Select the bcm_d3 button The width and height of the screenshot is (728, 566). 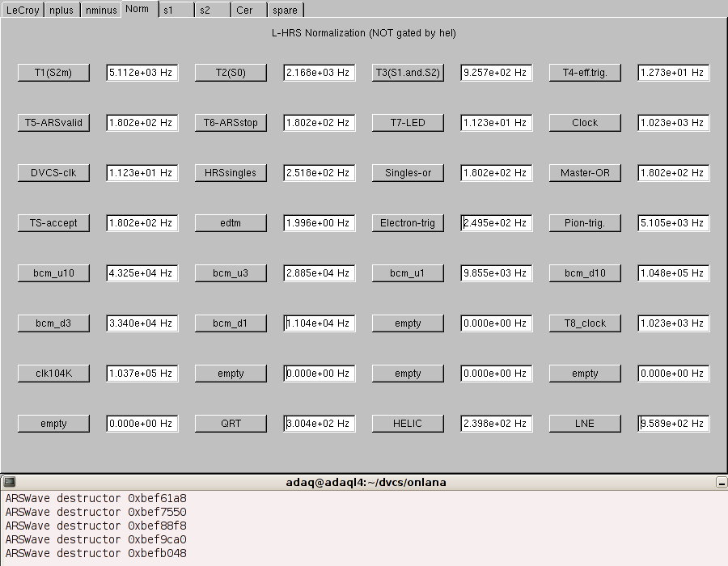tap(53, 323)
